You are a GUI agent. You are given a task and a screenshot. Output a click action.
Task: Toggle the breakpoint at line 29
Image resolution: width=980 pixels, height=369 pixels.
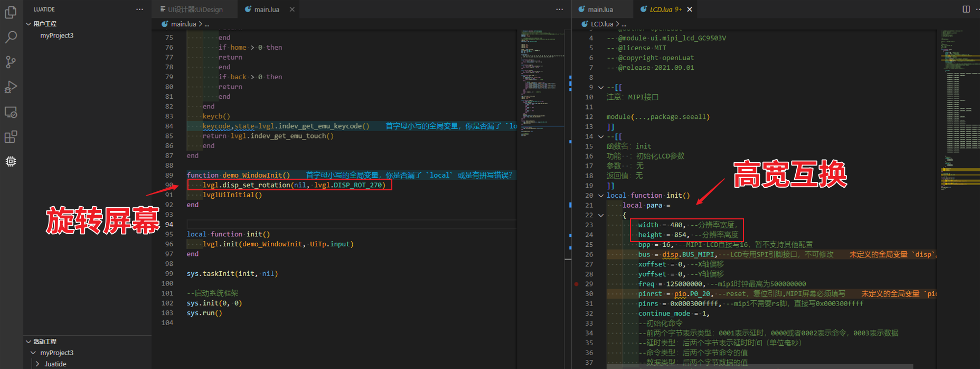[x=577, y=284]
